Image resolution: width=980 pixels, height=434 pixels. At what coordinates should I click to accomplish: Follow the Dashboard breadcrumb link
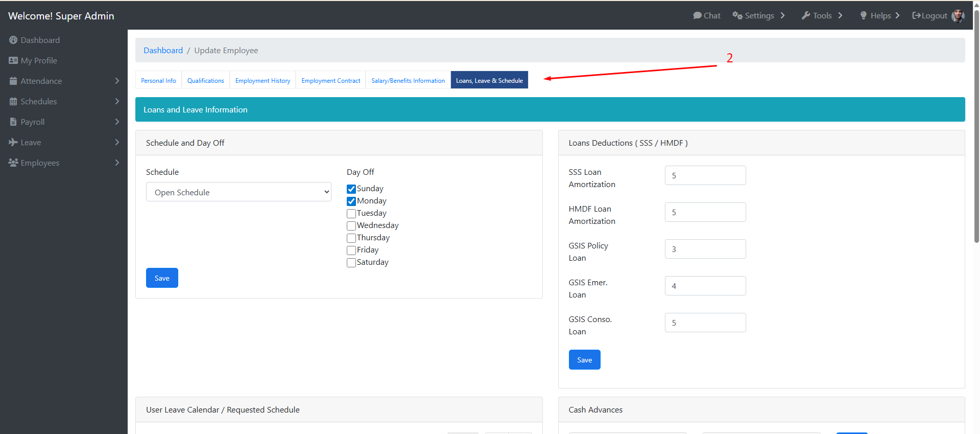point(163,50)
